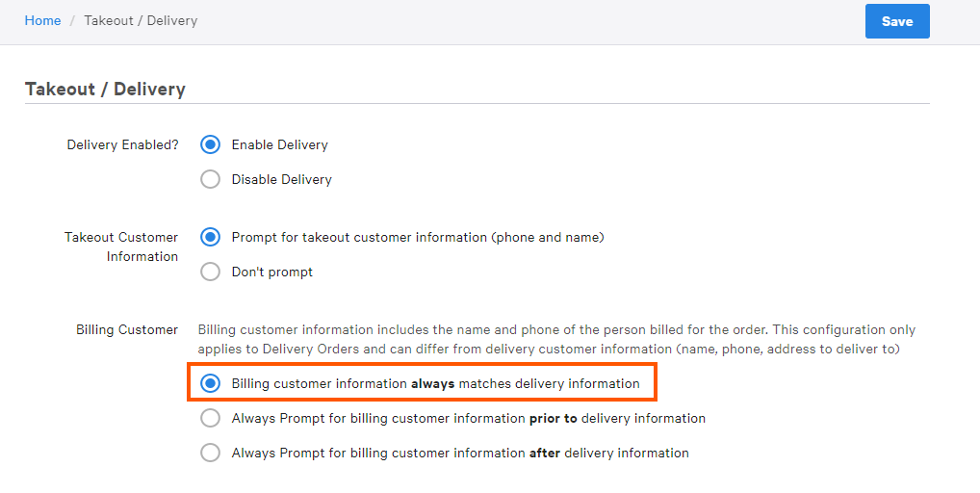The width and height of the screenshot is (980, 493).
Task: Click the 'Takeout / Delivery' section heading
Action: click(x=105, y=89)
